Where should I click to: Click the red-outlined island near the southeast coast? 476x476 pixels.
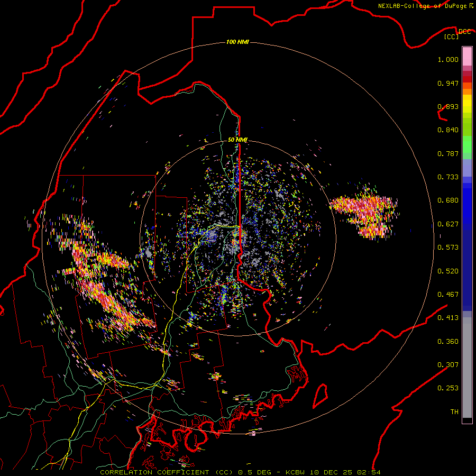tap(320, 396)
